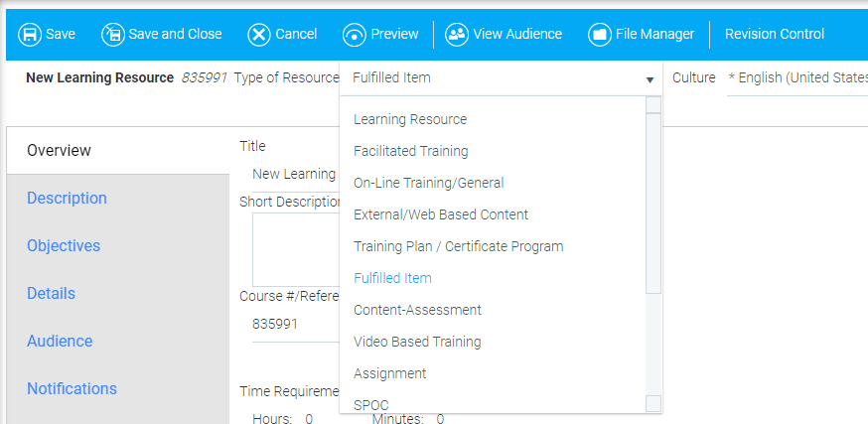Screen dimensions: 868x424
Task: Click the Preview eye icon
Action: tap(355, 35)
